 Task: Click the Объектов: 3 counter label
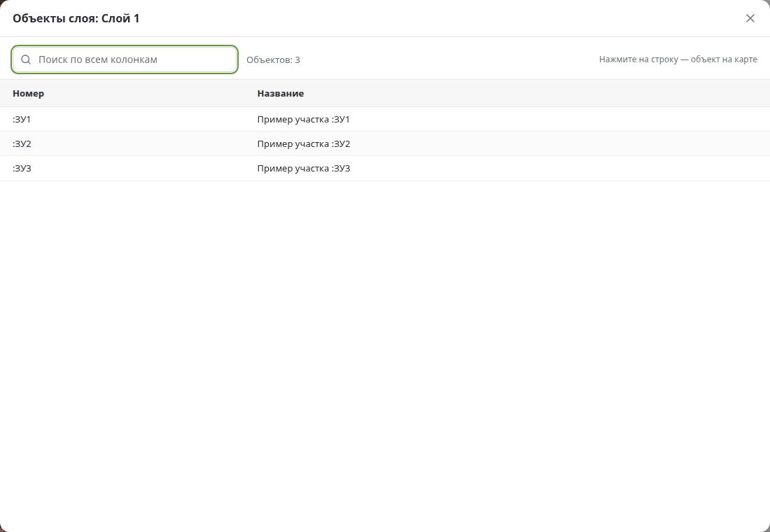coord(273,60)
